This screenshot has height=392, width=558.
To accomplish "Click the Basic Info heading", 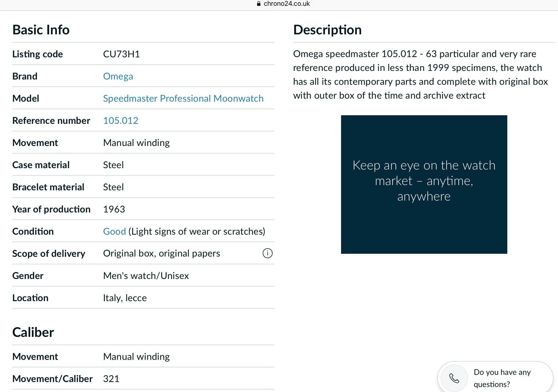I will click(x=41, y=30).
